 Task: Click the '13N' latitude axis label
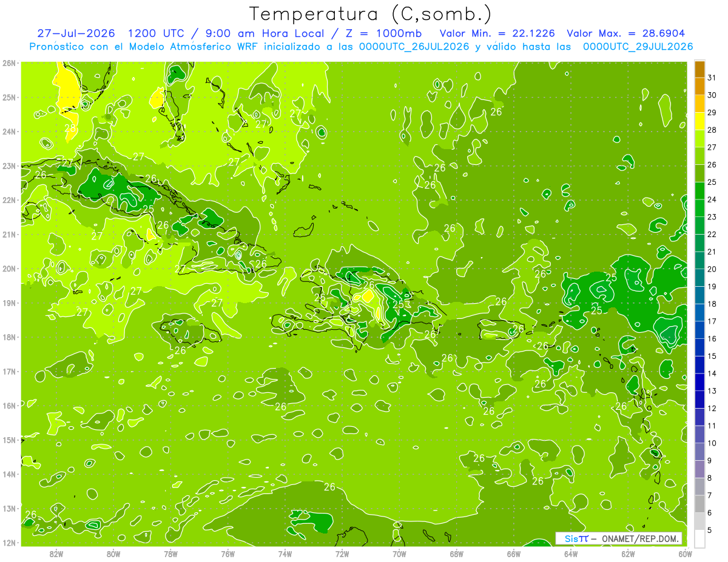click(9, 509)
